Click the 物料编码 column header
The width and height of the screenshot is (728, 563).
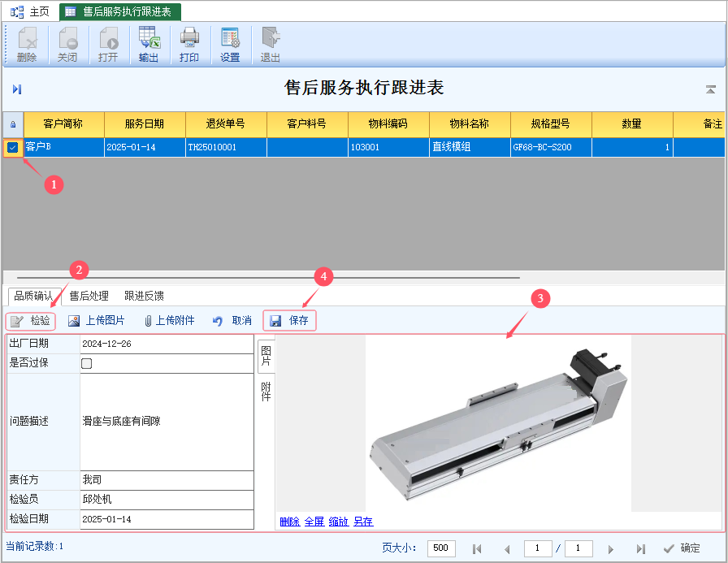[388, 124]
